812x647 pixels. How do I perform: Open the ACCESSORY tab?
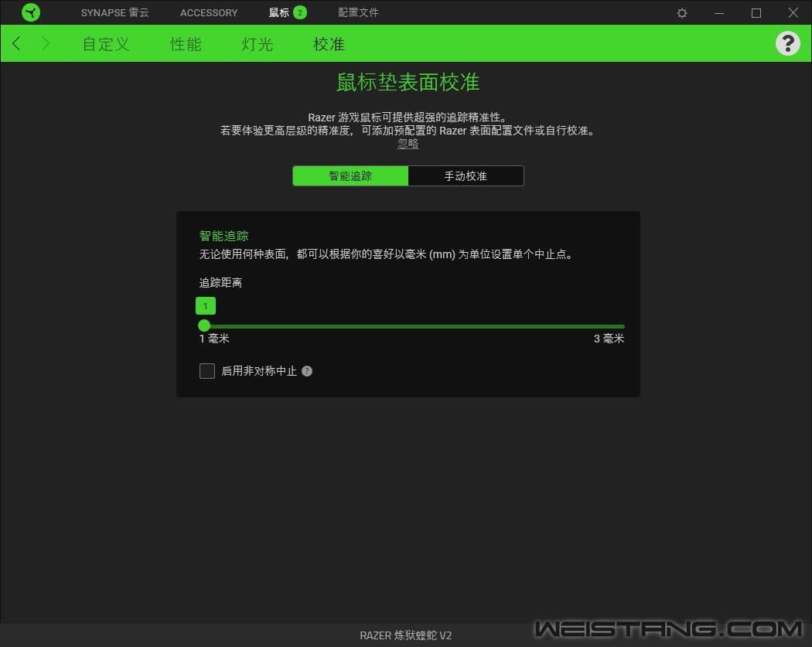(x=209, y=12)
